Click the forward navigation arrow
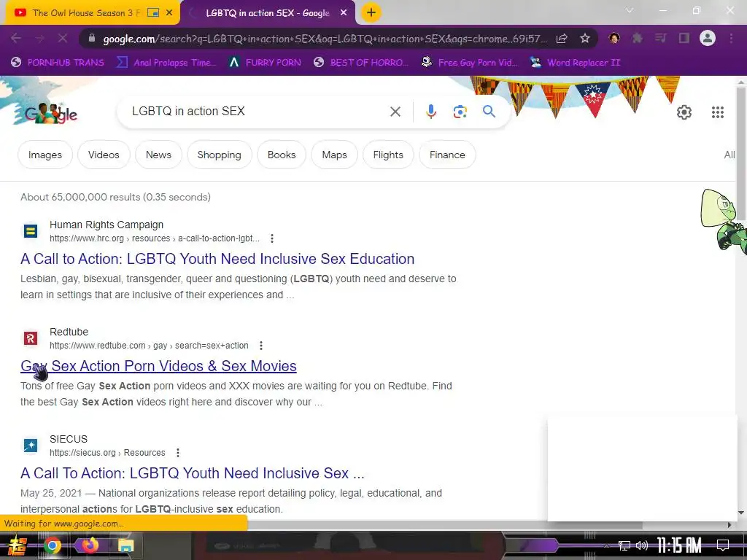747x560 pixels. (x=39, y=38)
